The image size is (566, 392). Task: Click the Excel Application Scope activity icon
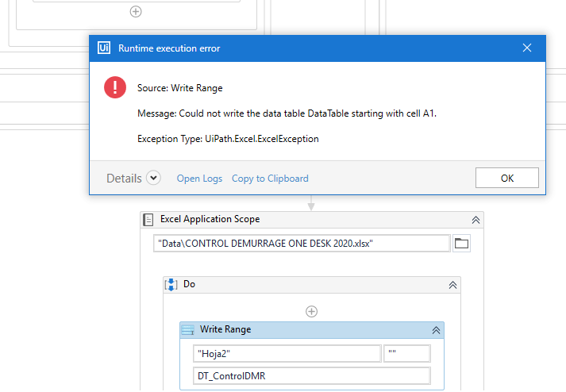[x=148, y=220]
